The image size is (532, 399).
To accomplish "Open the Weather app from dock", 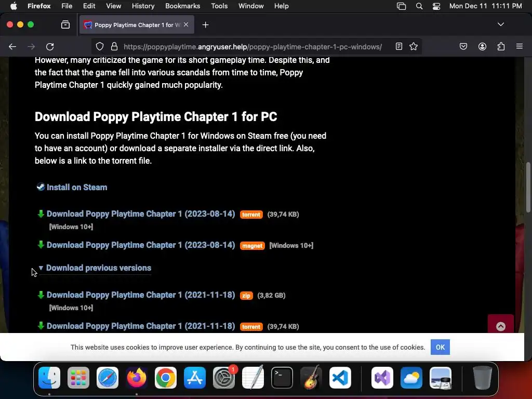I will pyautogui.click(x=411, y=378).
